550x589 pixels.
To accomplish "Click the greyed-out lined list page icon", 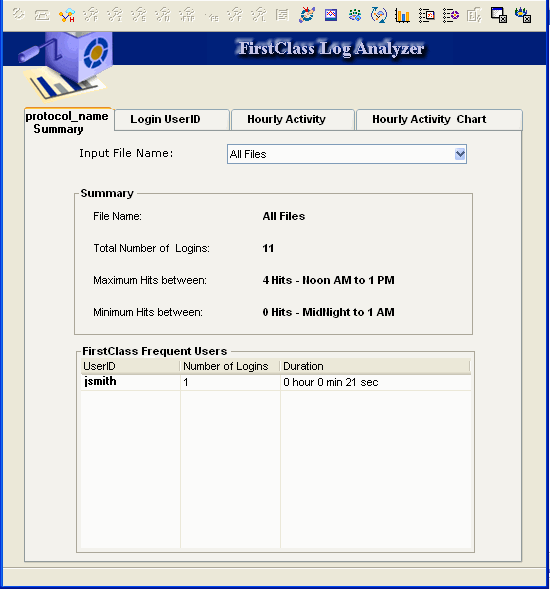I will [282, 15].
